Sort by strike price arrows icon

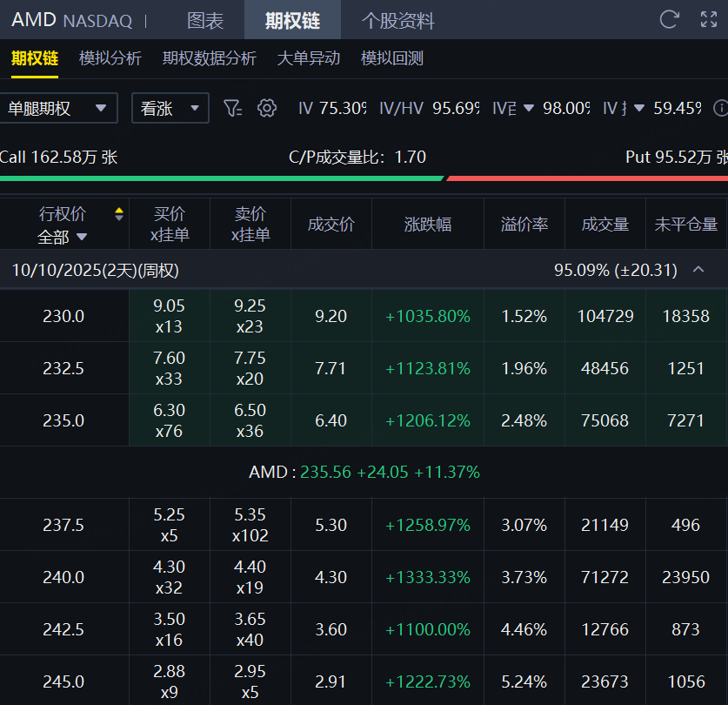click(119, 214)
